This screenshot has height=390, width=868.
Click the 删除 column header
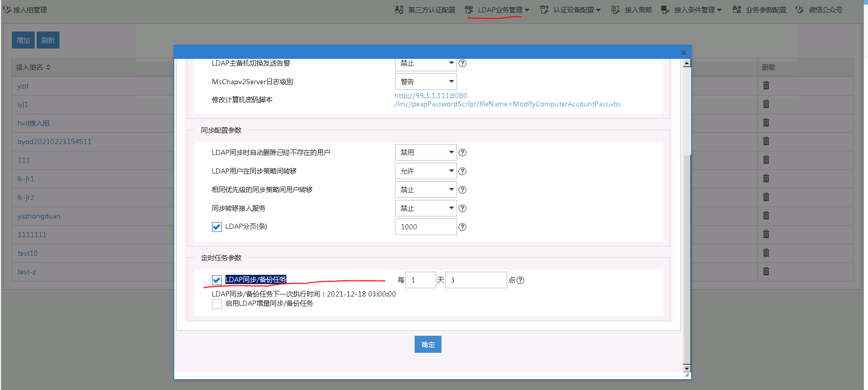[769, 67]
